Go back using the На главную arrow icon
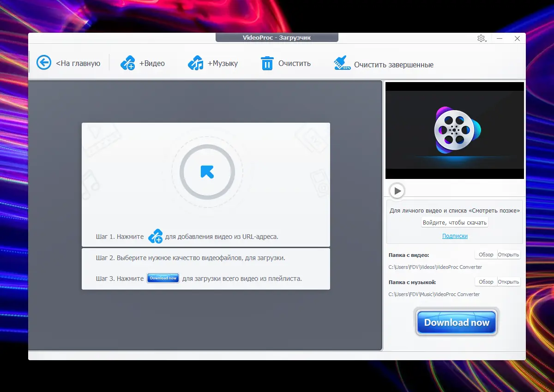Viewport: 554px width, 392px height. coord(44,63)
